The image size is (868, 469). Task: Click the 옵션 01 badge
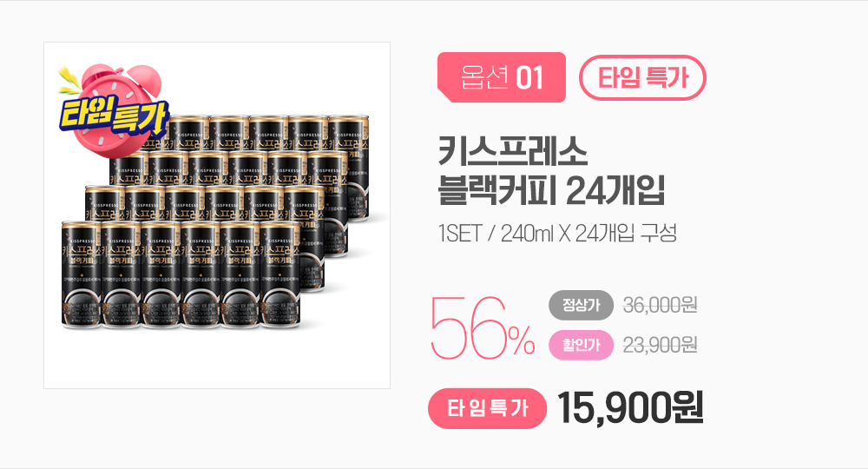pos(502,77)
